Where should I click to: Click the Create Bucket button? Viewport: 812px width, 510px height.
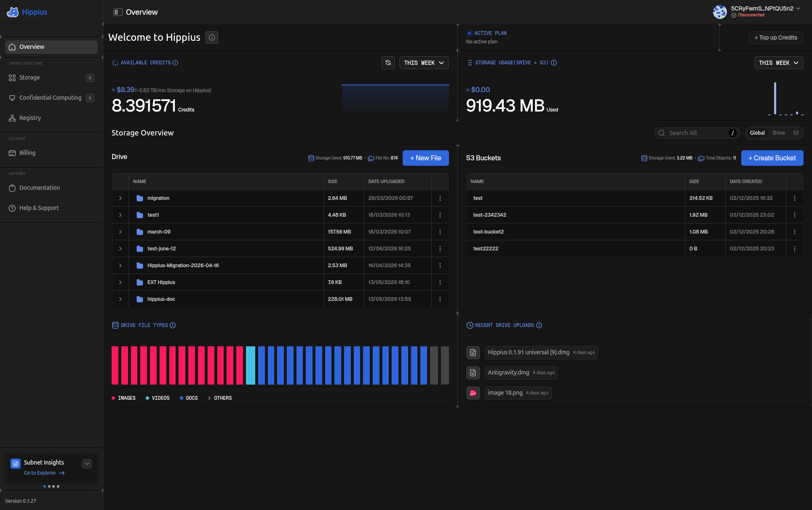[x=772, y=158]
